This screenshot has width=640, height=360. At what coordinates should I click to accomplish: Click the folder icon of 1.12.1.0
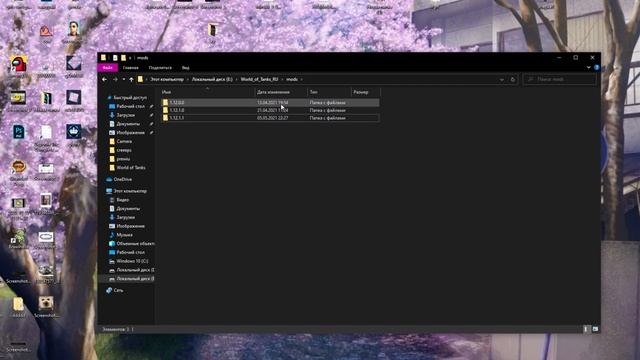coord(165,110)
